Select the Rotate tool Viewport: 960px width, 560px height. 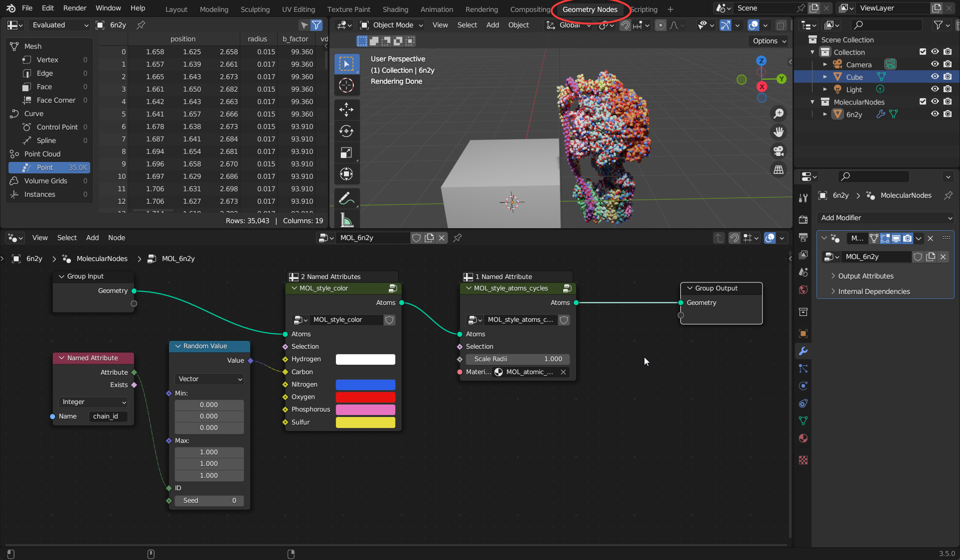[346, 131]
